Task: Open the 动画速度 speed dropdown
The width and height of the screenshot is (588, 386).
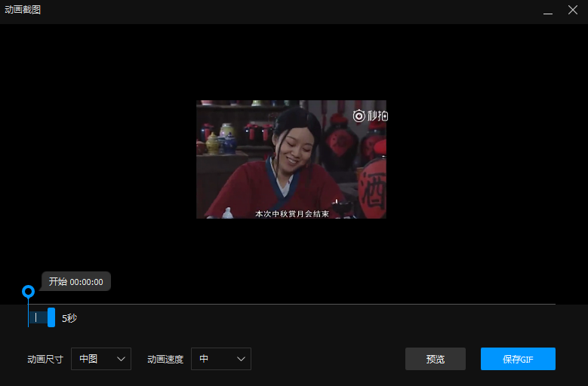Action: point(221,359)
